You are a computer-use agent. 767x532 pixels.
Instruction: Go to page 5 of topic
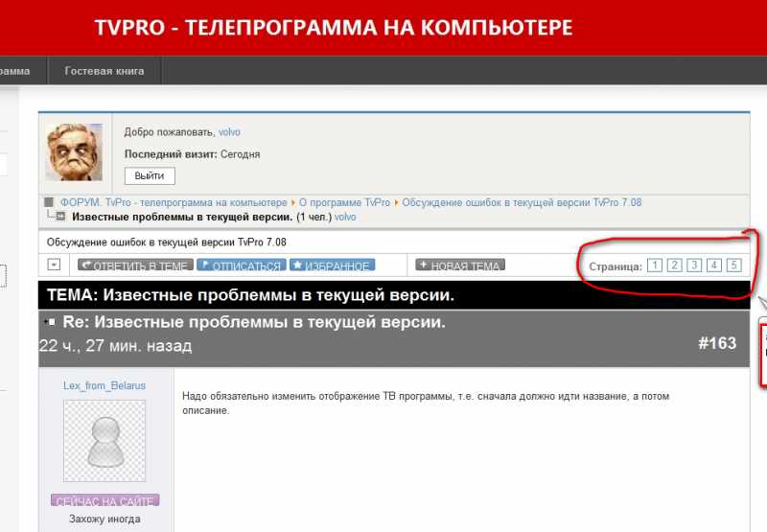(x=733, y=265)
